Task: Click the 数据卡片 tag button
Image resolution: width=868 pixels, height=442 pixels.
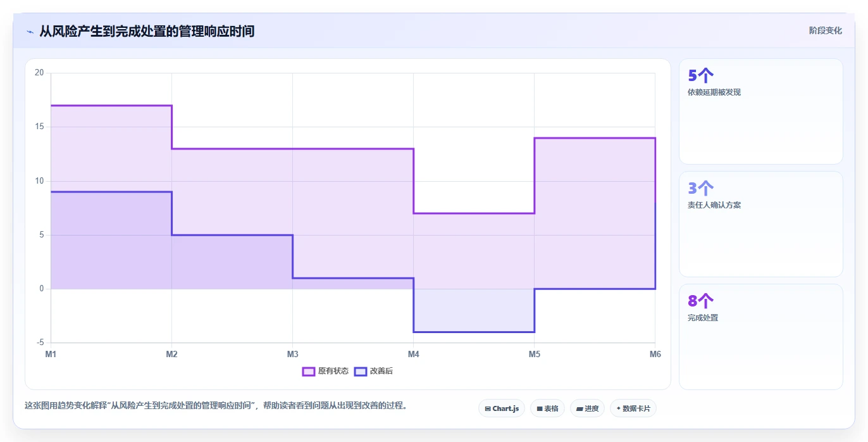Action: (x=633, y=408)
